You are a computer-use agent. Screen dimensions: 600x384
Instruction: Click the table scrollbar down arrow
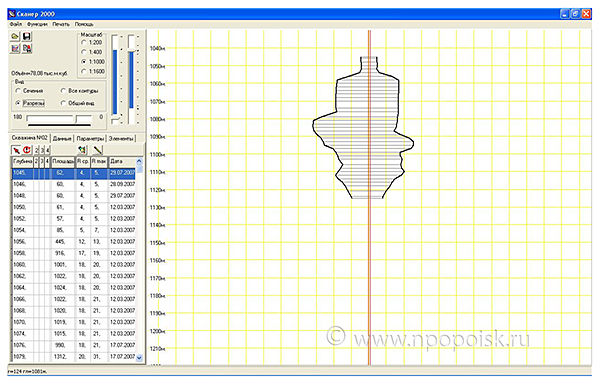(x=139, y=358)
